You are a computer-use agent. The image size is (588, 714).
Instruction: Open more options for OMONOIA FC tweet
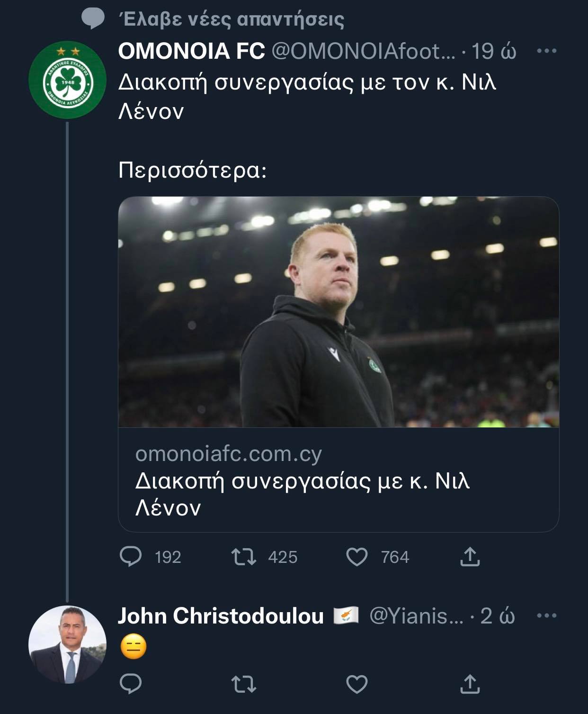click(547, 51)
